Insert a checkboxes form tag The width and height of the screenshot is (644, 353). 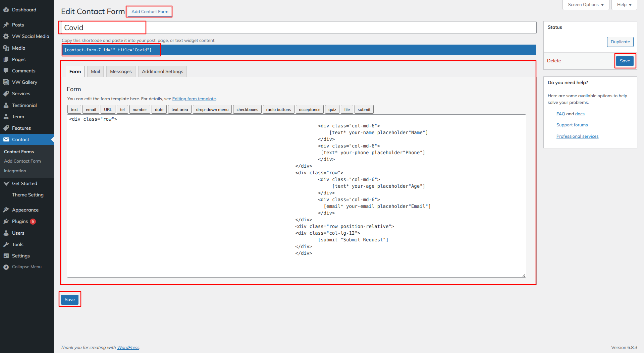[x=247, y=110]
